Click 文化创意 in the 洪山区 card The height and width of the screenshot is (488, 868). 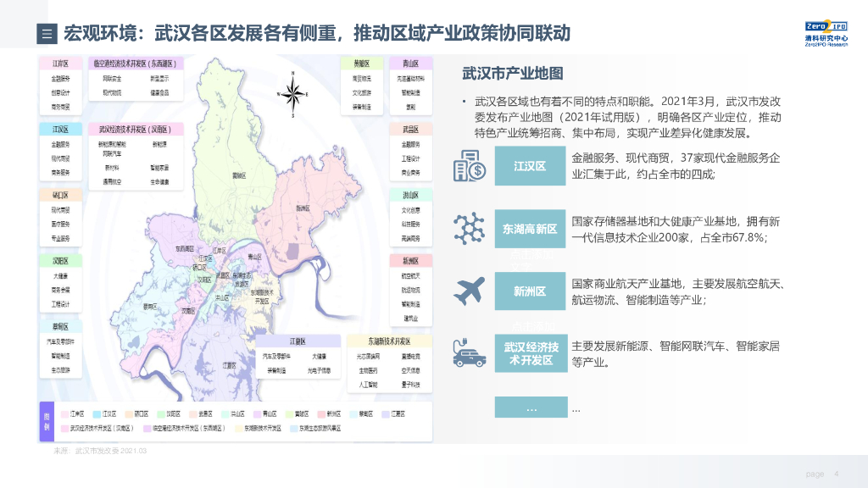[x=411, y=210]
